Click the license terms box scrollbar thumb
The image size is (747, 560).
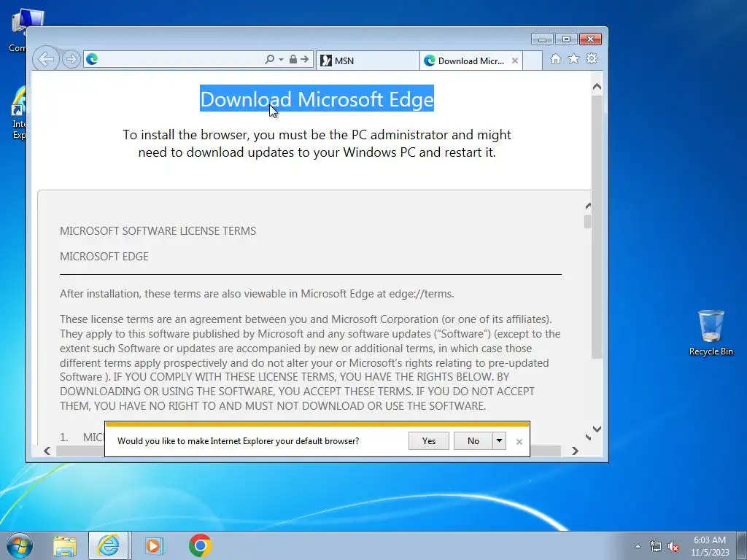587,222
